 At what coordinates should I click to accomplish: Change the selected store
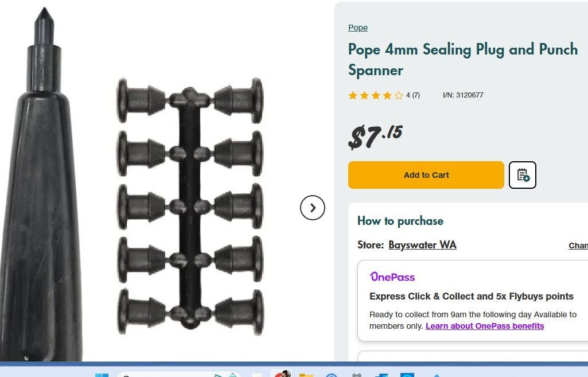[578, 246]
